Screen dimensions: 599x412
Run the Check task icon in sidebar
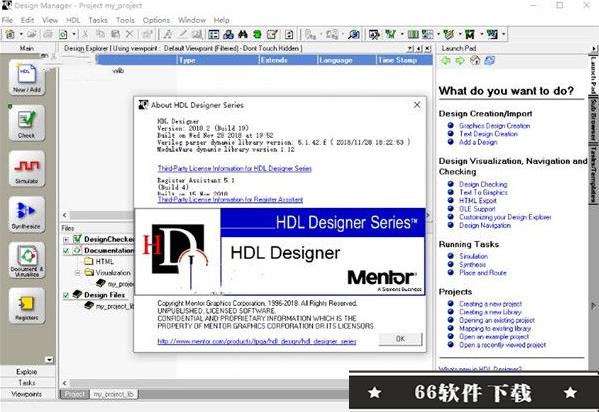(27, 123)
